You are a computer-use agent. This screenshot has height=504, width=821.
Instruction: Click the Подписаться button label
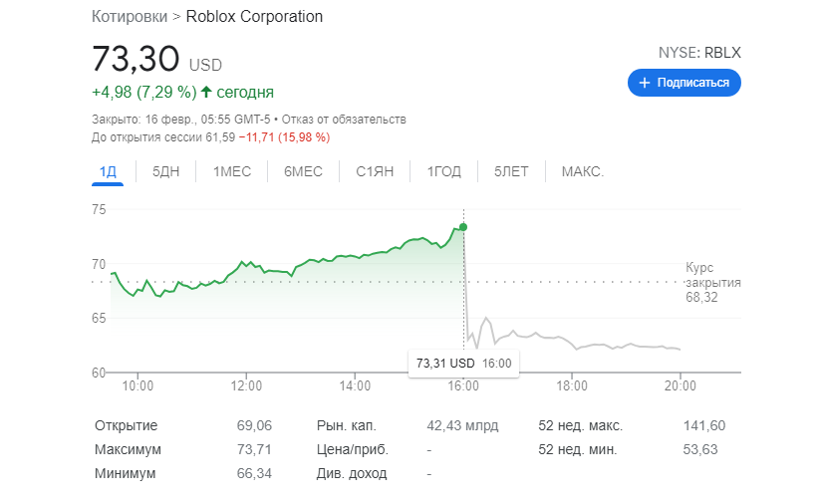[692, 83]
